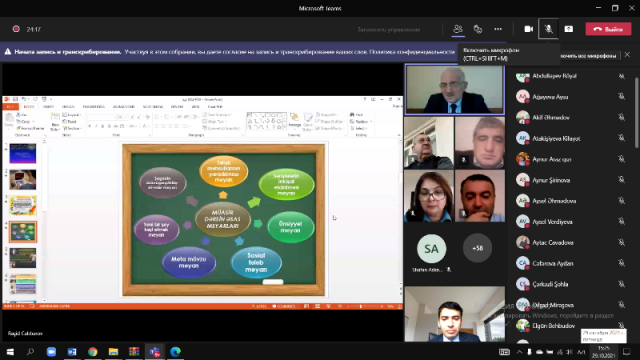The image size is (640, 360).
Task: Click the muted mic icon beside Akif Əhmədov
Action: pos(622,118)
